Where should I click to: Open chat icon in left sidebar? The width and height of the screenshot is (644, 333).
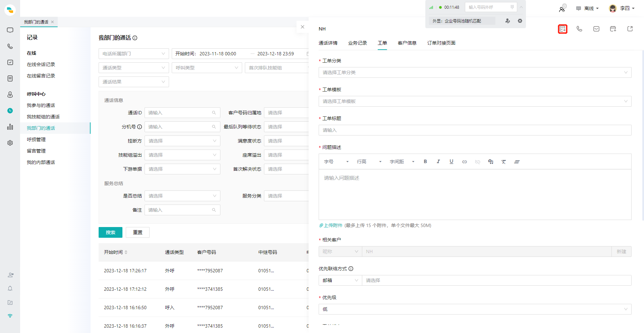[x=10, y=30]
